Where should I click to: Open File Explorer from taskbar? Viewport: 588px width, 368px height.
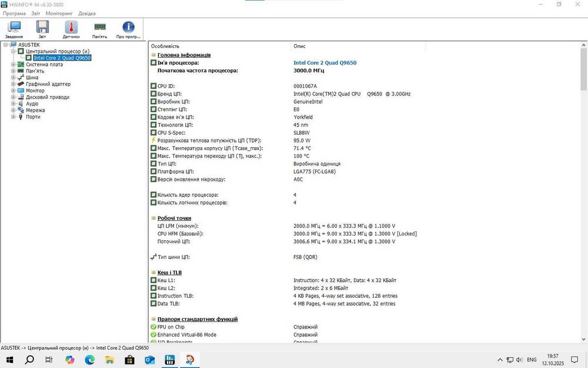coord(109,360)
